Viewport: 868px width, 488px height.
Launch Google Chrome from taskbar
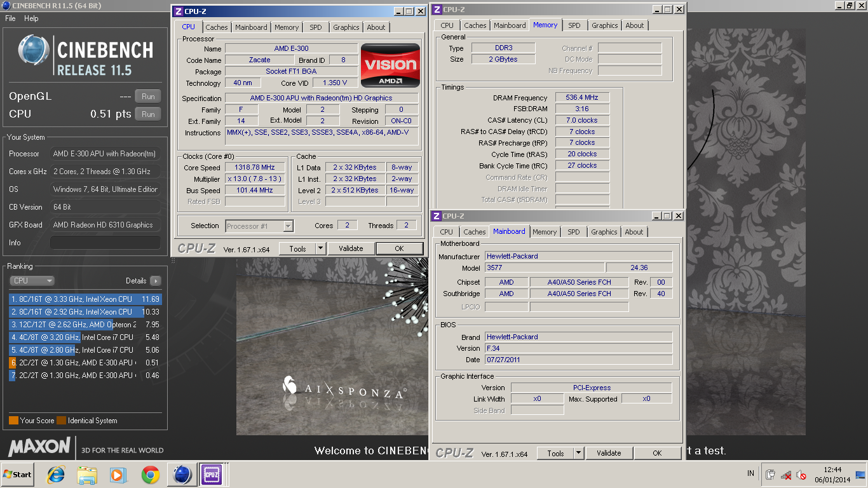150,475
